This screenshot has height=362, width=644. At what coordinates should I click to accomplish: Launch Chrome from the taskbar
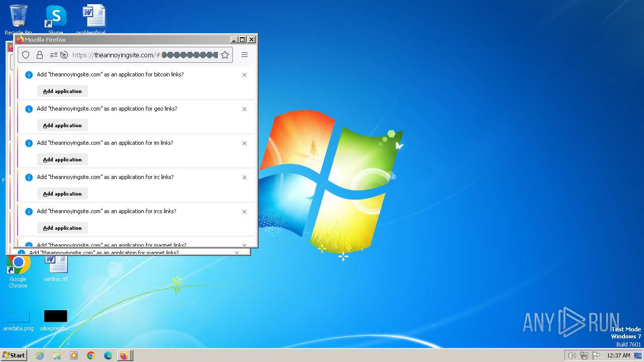pyautogui.click(x=91, y=355)
